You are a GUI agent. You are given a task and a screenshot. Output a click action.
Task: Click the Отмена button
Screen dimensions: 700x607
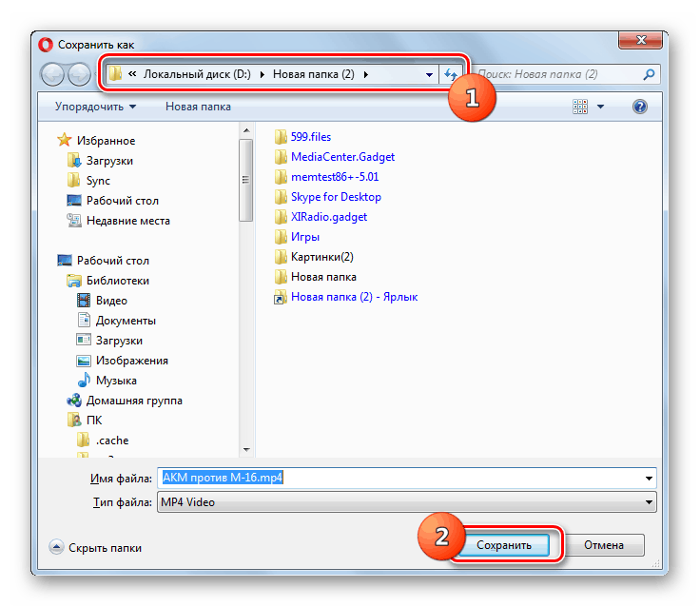coord(604,545)
